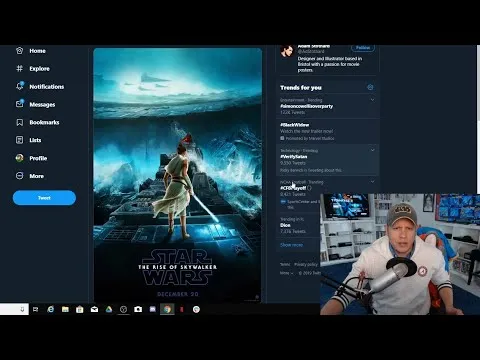Open the More circle icon
This screenshot has width=480, height=360.
coord(20,176)
